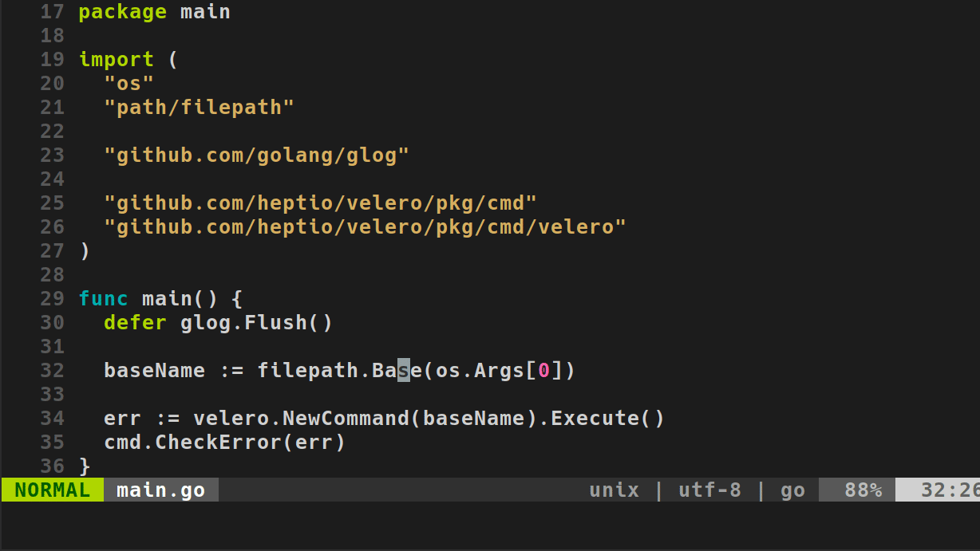Screen dimensions: 980x551
Task: Click the "path/filepath" import string
Action: tap(199, 108)
